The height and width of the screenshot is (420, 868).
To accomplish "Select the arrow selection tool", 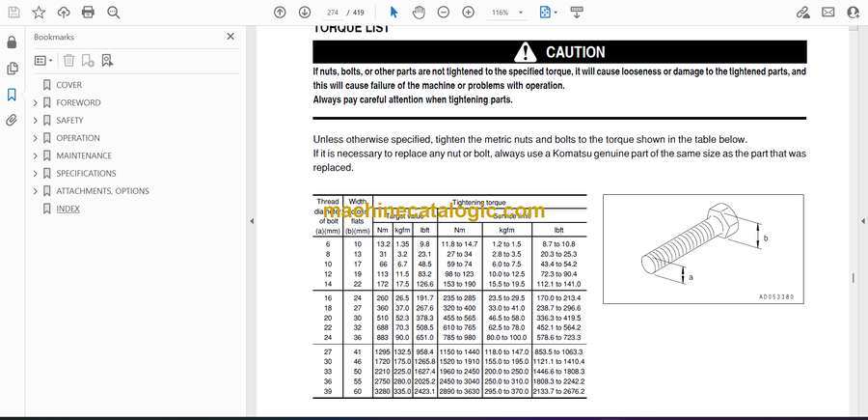I will (393, 13).
